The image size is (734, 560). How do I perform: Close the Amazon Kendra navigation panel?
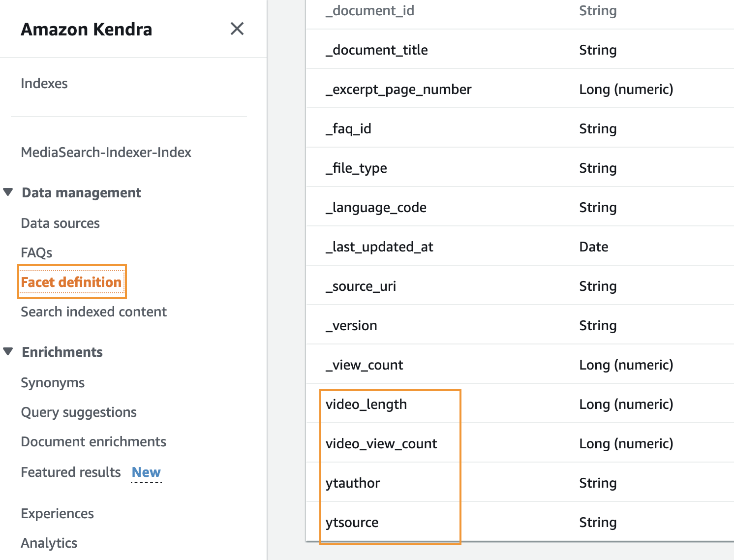tap(237, 29)
